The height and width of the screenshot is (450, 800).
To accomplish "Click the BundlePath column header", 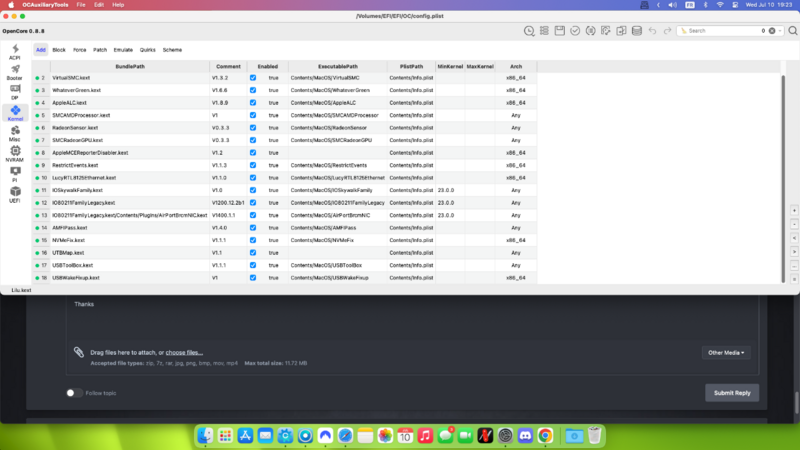I will pyautogui.click(x=130, y=66).
